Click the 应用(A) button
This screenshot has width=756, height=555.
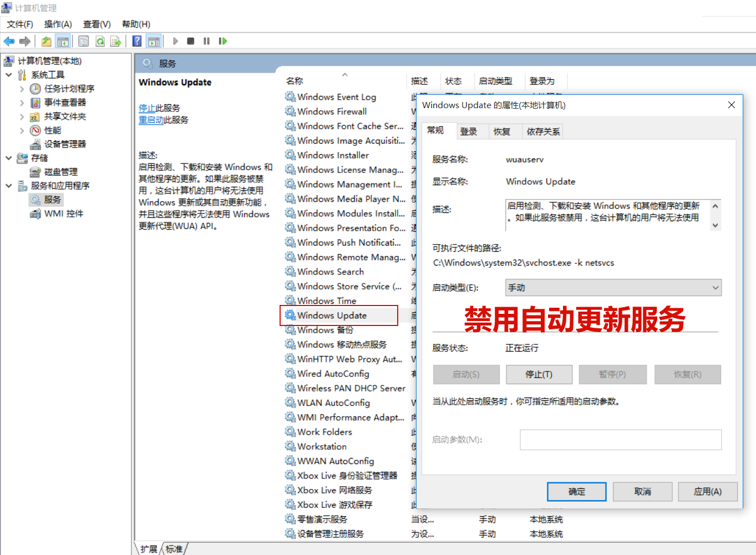(708, 491)
